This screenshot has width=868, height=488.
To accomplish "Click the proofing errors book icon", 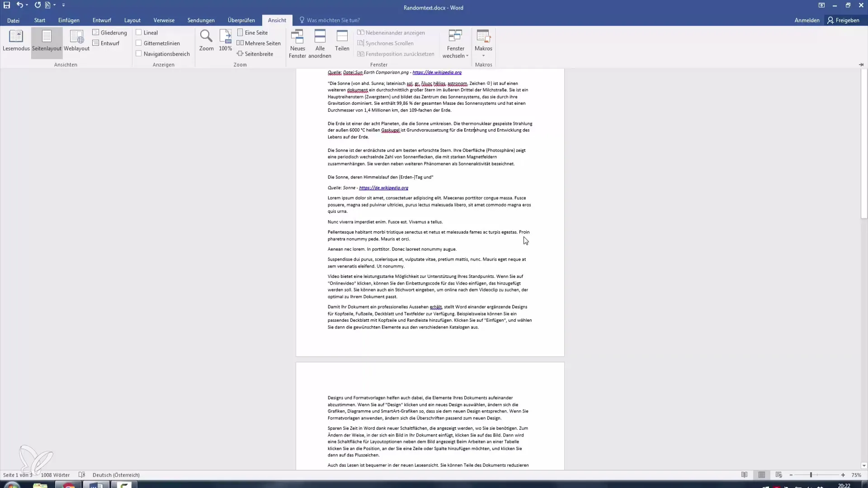I will point(82,475).
